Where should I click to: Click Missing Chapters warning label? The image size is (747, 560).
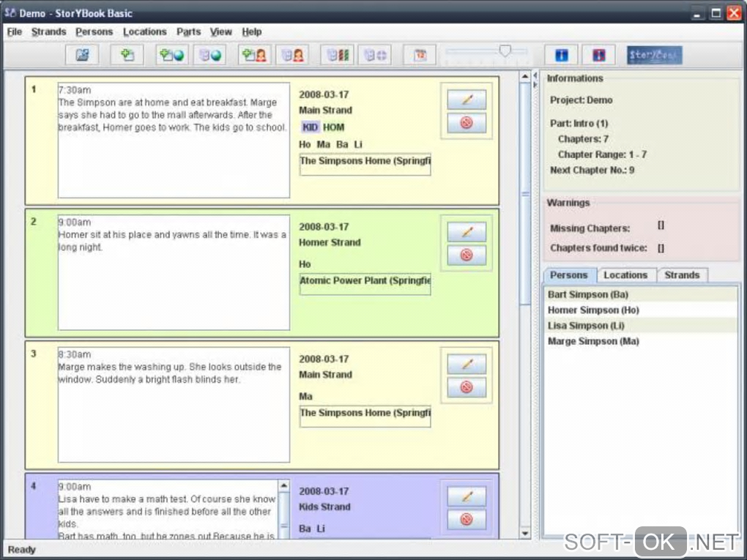[x=590, y=228]
